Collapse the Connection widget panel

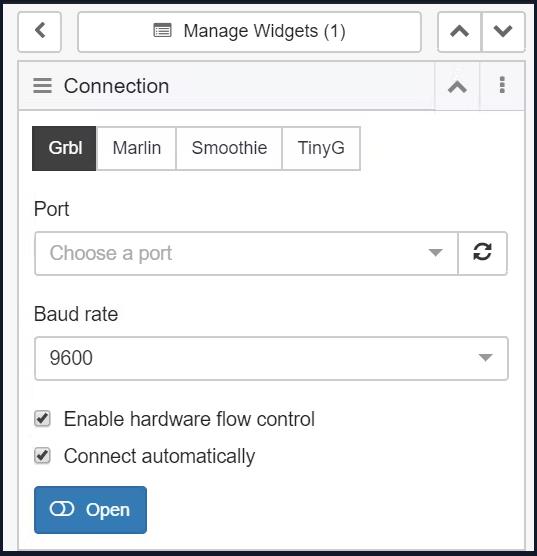pyautogui.click(x=457, y=86)
